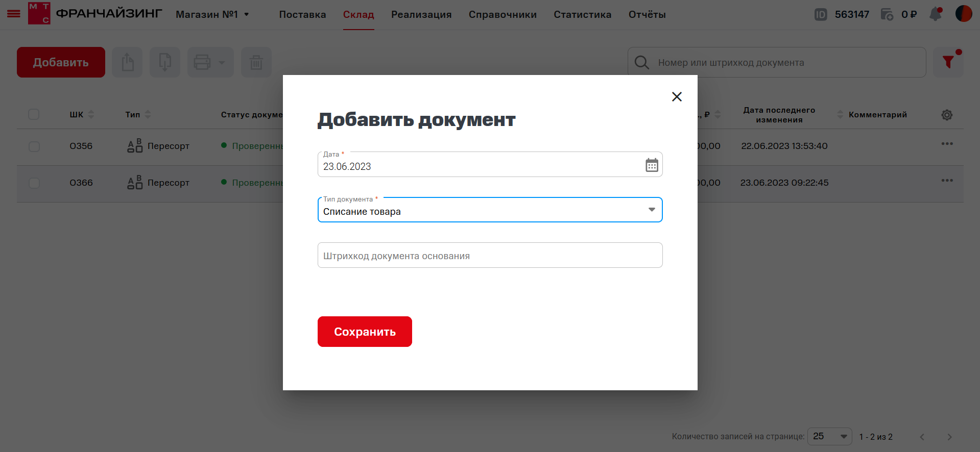The image size is (980, 452).
Task: Open three-dots menu for row 0356
Action: (947, 144)
